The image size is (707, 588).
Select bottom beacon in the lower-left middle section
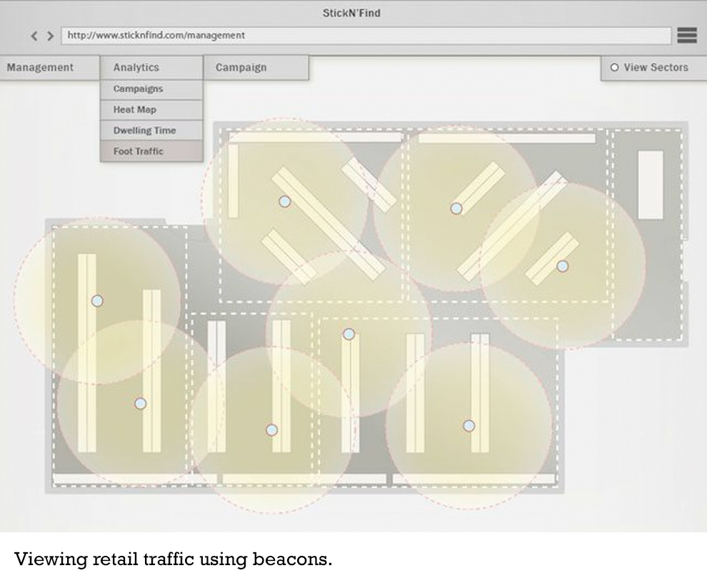coord(271,430)
